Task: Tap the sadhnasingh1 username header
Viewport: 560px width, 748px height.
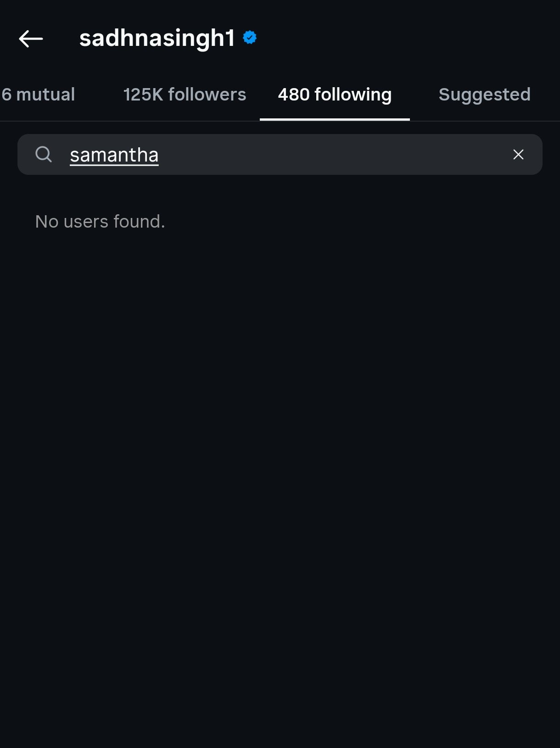Action: tap(157, 38)
